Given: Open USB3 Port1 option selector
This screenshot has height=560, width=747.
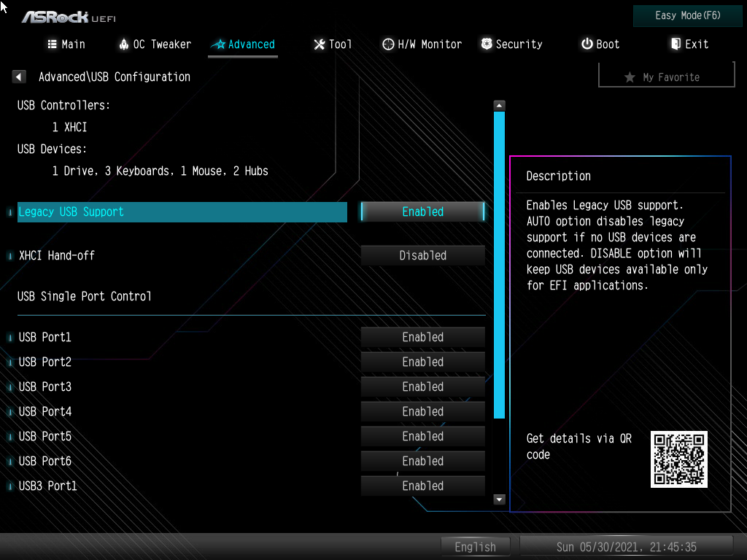Looking at the screenshot, I should pyautogui.click(x=422, y=486).
